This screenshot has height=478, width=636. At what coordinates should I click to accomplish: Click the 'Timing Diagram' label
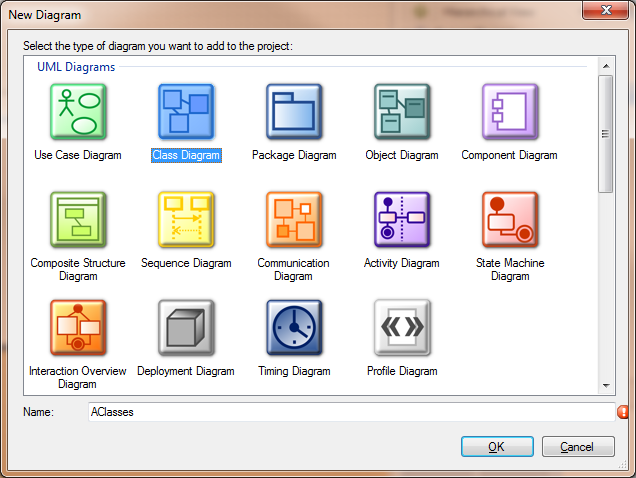point(294,371)
